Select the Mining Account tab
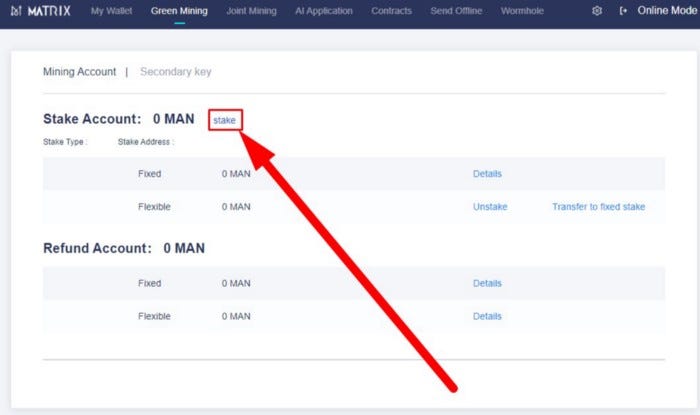Viewport: 700px width, 415px height. coord(79,71)
